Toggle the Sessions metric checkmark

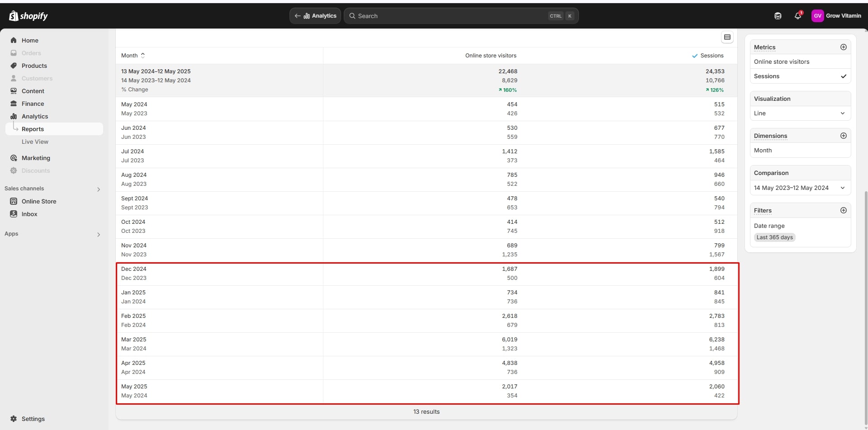(x=843, y=76)
